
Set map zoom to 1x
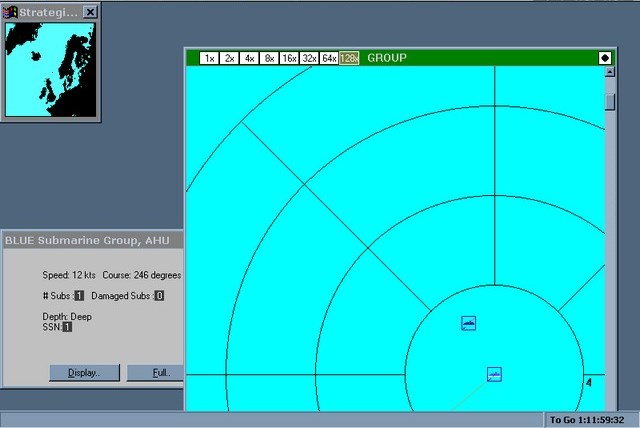click(x=209, y=58)
